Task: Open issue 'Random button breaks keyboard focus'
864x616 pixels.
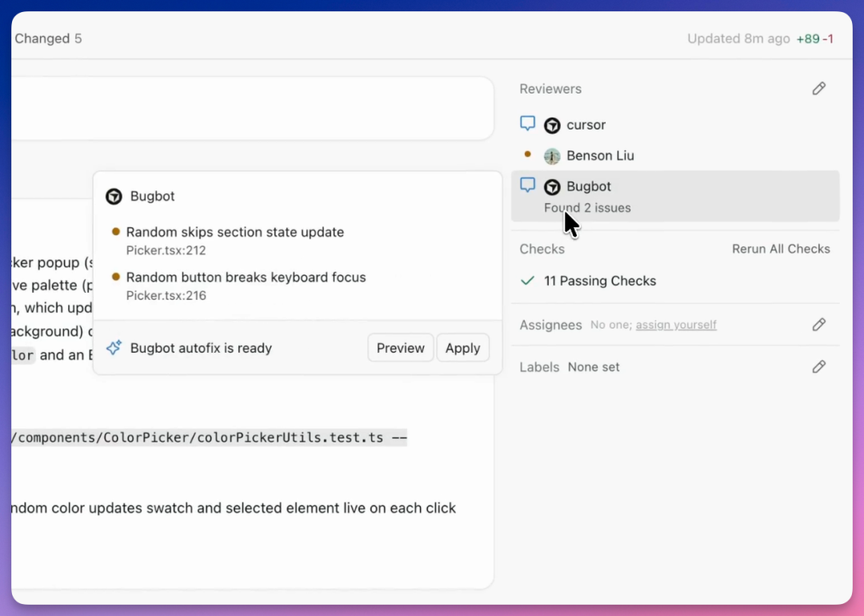Action: click(x=246, y=277)
